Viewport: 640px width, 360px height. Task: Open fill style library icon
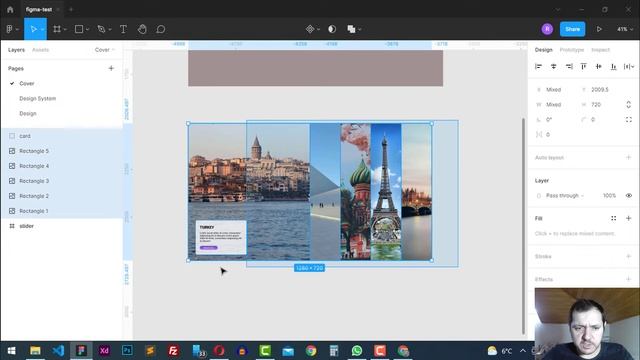613,218
